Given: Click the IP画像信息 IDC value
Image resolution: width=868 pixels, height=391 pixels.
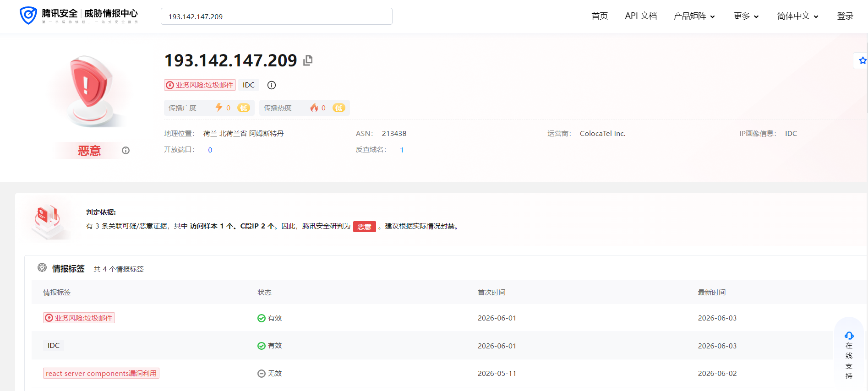Looking at the screenshot, I should click(x=791, y=134).
